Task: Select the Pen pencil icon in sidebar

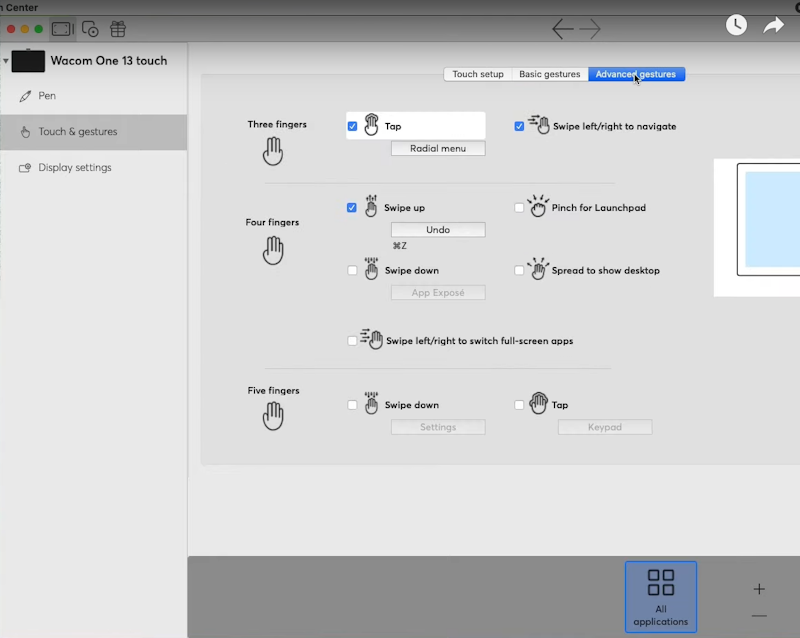Action: 25,96
